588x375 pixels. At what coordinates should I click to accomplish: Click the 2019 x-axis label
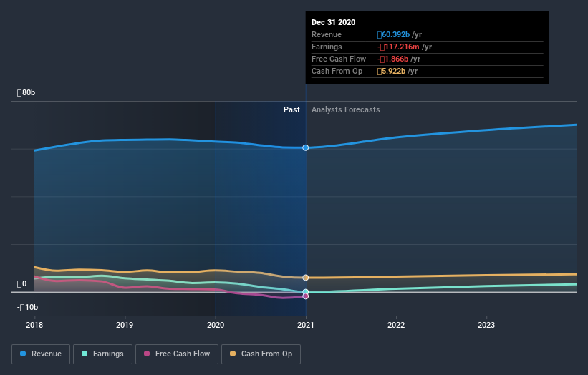click(125, 325)
